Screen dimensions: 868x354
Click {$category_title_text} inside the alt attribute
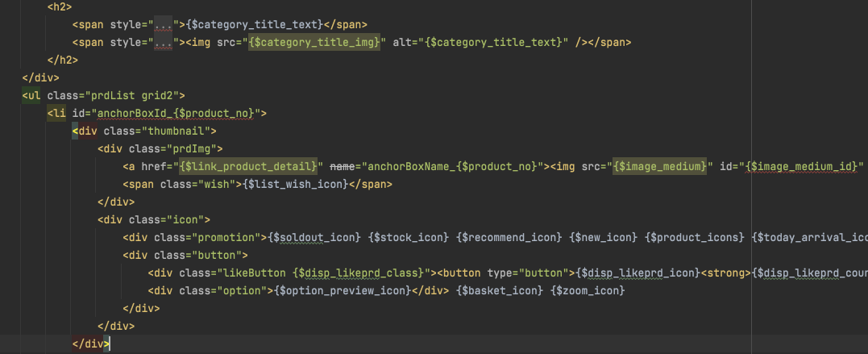point(493,42)
